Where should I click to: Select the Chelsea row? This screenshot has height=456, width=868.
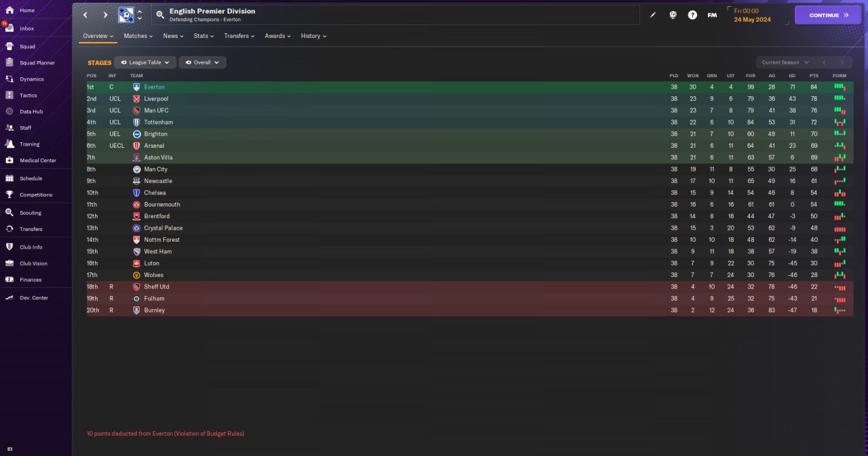click(x=469, y=193)
